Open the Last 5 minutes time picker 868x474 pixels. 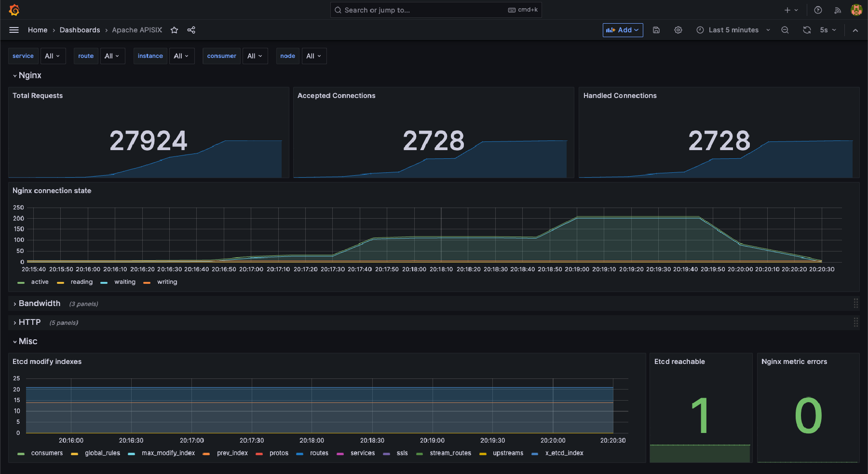[x=733, y=30]
